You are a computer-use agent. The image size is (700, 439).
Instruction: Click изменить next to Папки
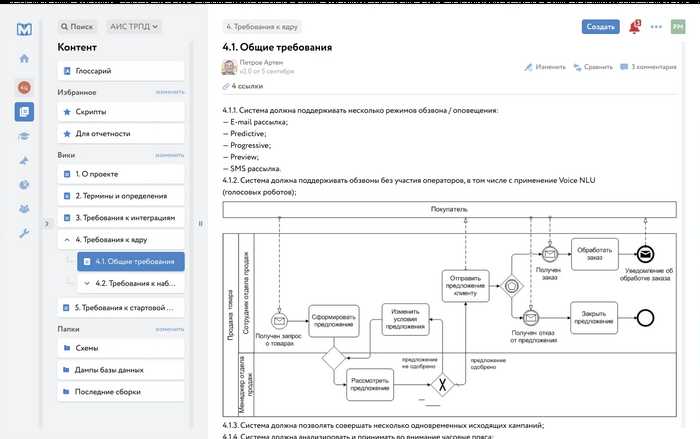coord(170,329)
